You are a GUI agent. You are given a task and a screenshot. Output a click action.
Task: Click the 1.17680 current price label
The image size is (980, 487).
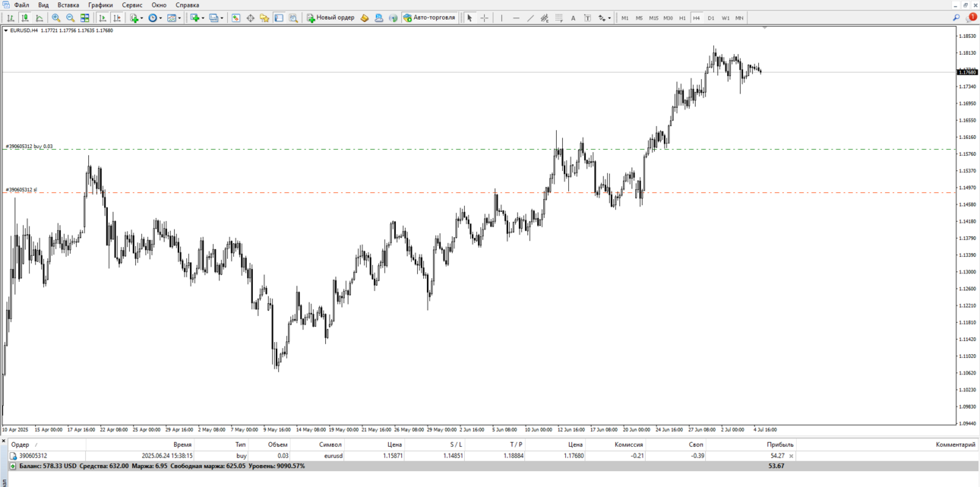[x=967, y=72]
